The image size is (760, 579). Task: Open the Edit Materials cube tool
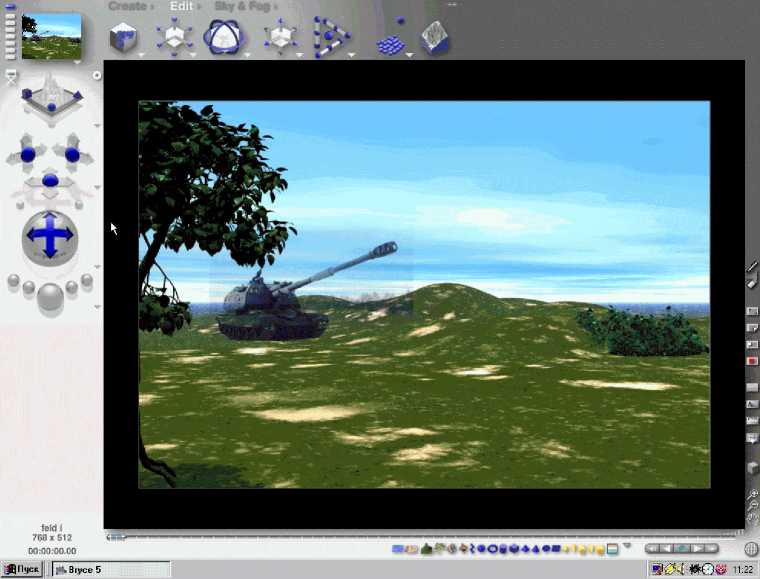pyautogui.click(x=123, y=38)
